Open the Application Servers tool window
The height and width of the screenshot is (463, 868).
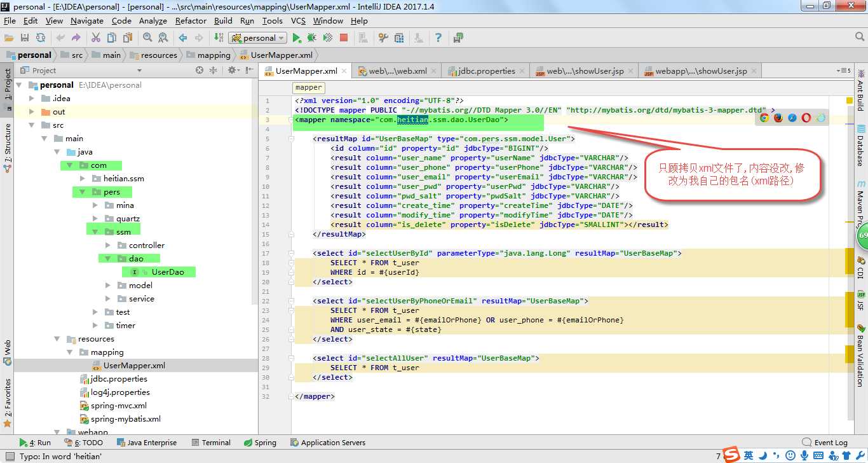click(327, 443)
